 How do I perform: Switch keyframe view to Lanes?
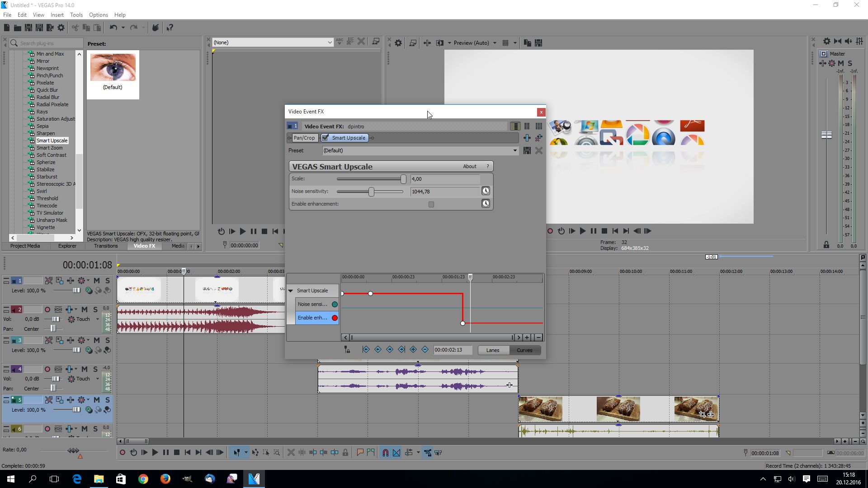(x=493, y=350)
